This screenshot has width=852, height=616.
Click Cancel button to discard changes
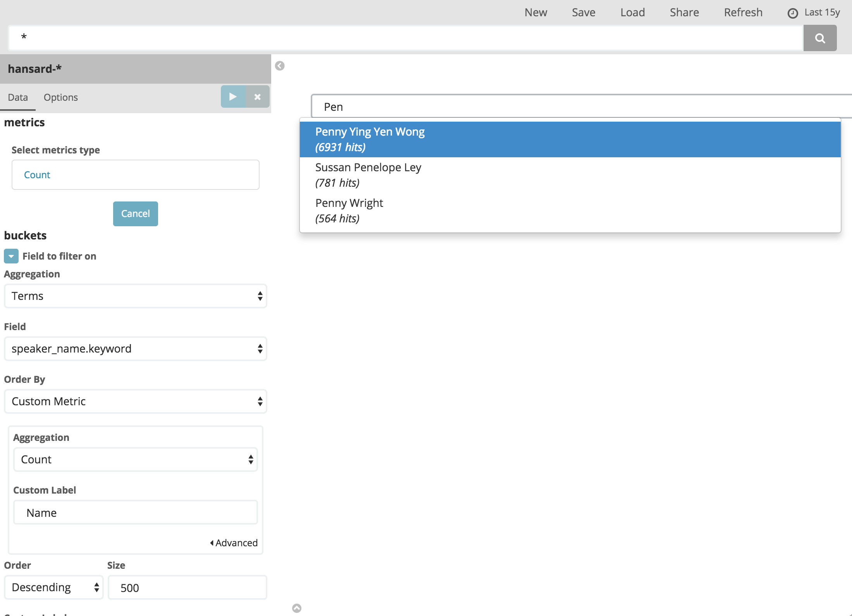click(136, 213)
